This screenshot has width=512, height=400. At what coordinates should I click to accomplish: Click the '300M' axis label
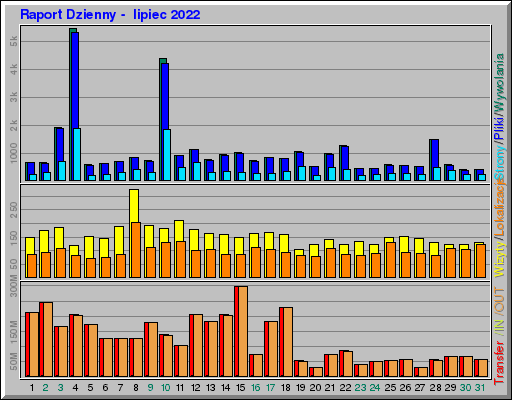(14, 286)
